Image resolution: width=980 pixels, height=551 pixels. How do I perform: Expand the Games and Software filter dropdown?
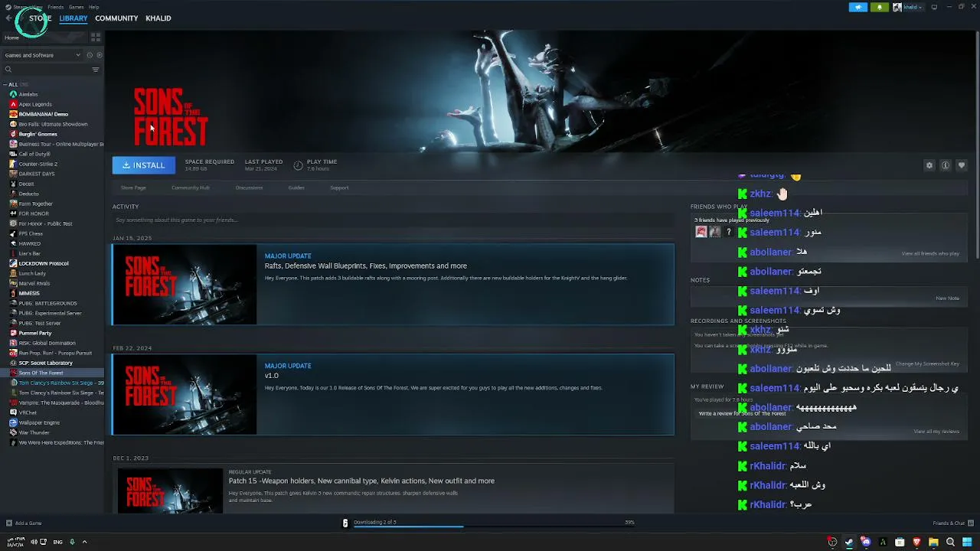(x=42, y=55)
